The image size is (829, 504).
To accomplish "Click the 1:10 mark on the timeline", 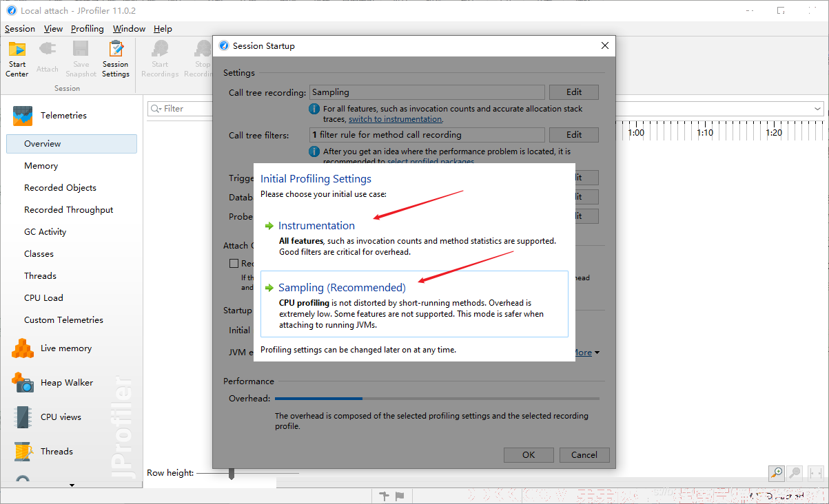I will [x=705, y=133].
